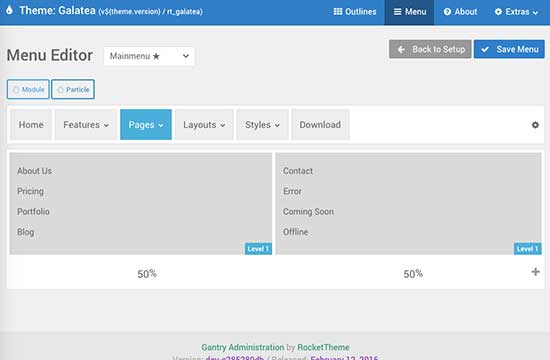Viewport: 550px width, 360px height.
Task: Click Back to Setup button
Action: (430, 49)
